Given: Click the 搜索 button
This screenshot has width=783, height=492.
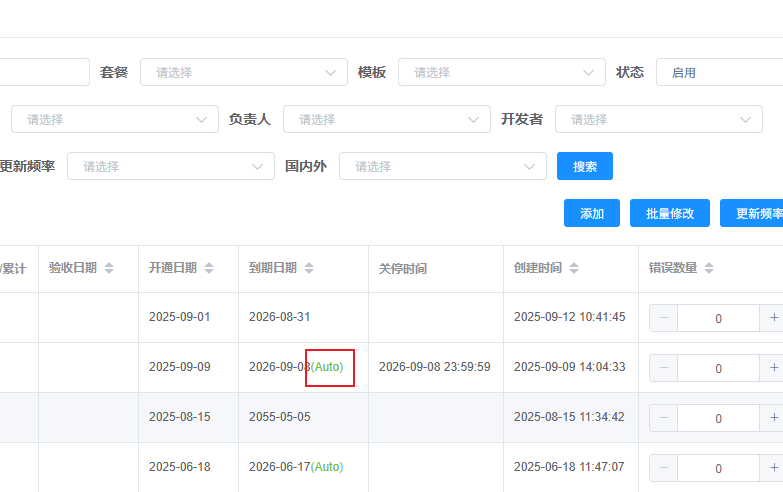Looking at the screenshot, I should 585,166.
